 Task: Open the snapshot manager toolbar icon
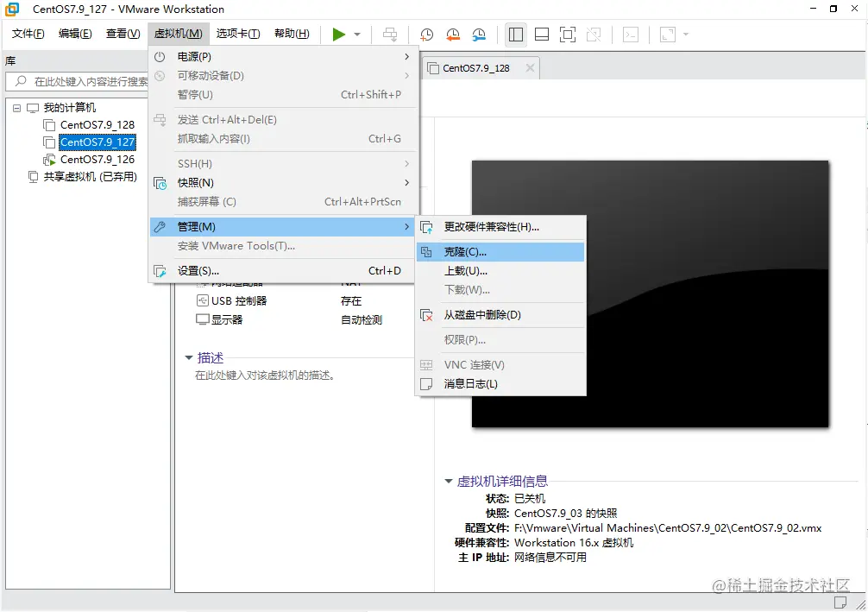(x=479, y=35)
